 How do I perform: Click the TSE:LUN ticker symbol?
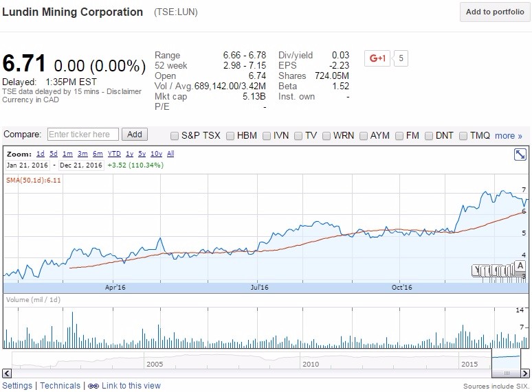176,12
